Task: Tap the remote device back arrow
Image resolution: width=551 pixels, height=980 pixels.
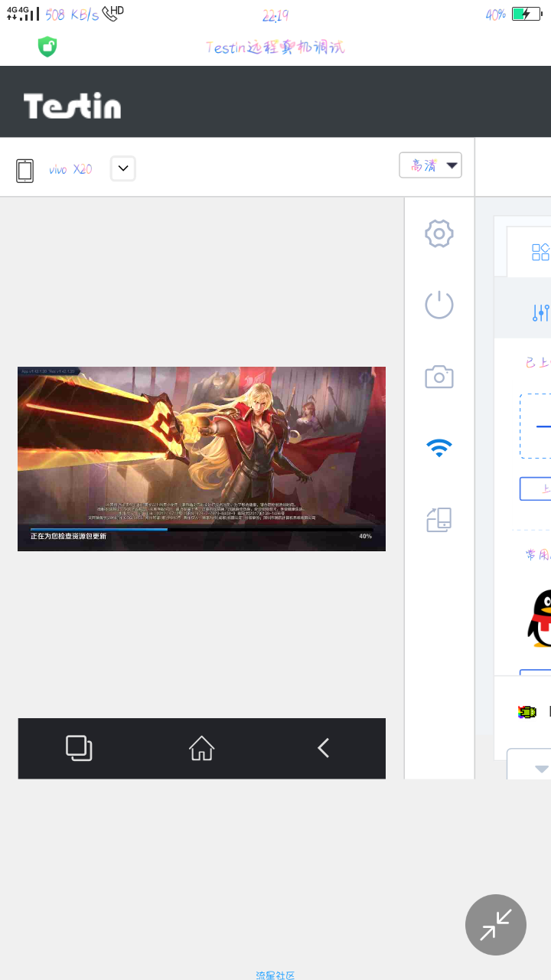Action: pos(324,748)
